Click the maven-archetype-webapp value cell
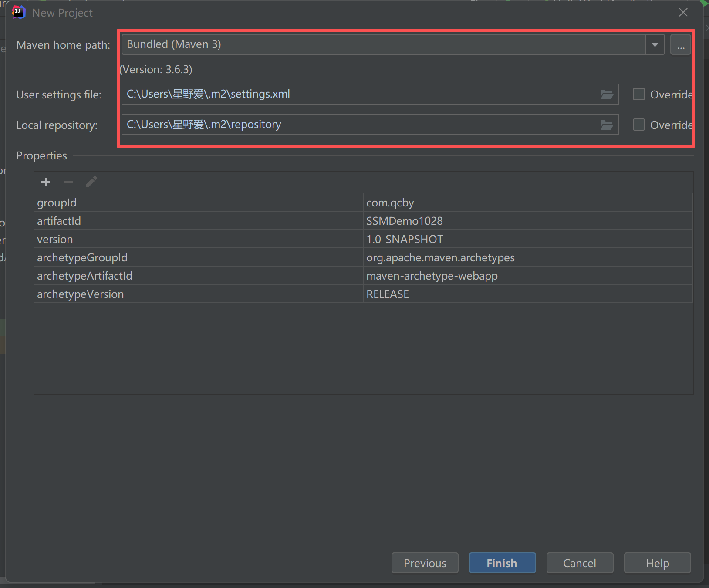 [528, 276]
